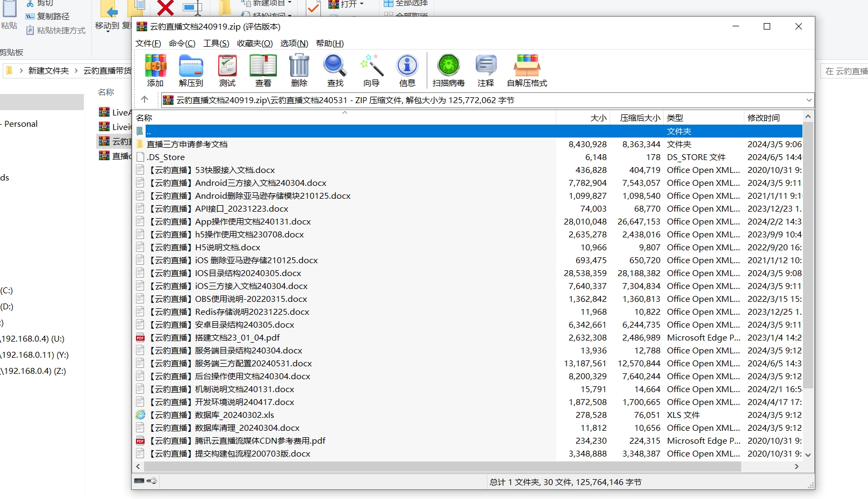Click the 删除 (Delete) trash icon
The image size is (868, 499).
tap(299, 70)
